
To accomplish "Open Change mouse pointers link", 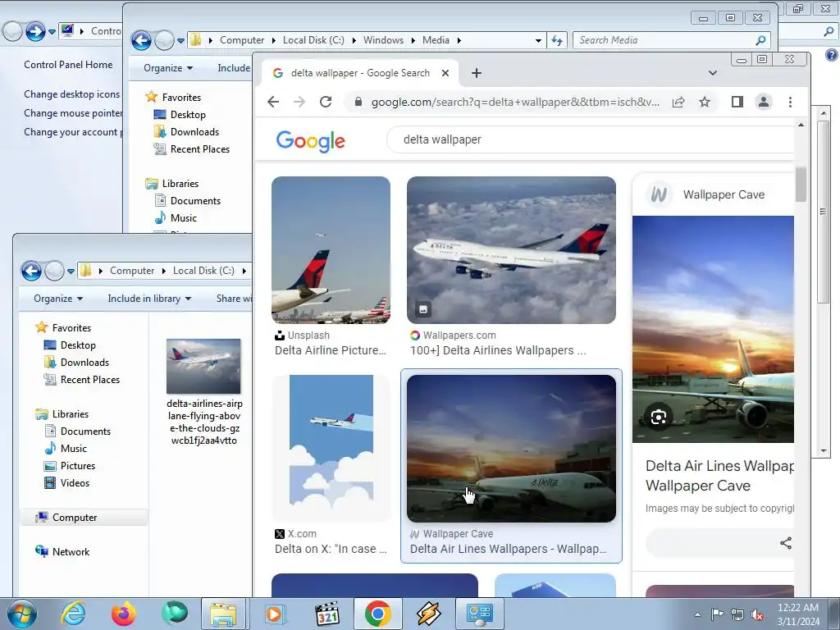I will [x=73, y=113].
